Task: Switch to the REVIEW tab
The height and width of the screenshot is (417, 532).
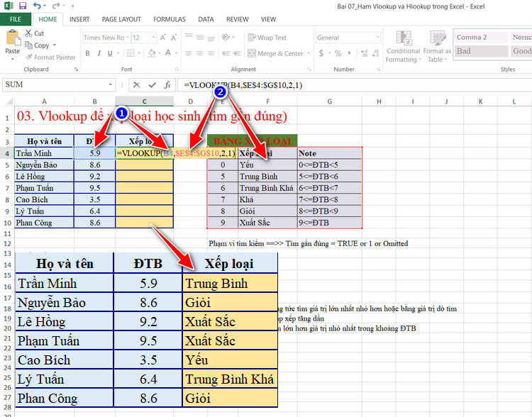Action: 238,19
